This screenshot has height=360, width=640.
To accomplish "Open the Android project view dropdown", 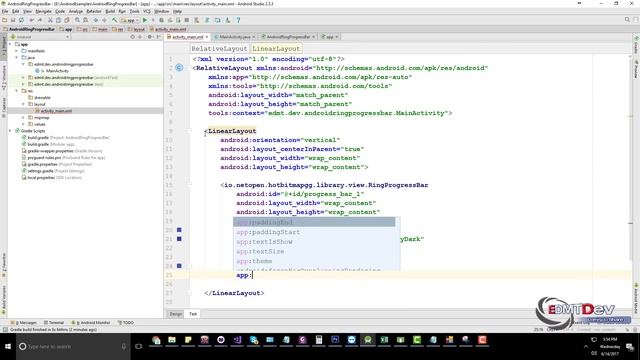I will pos(40,37).
